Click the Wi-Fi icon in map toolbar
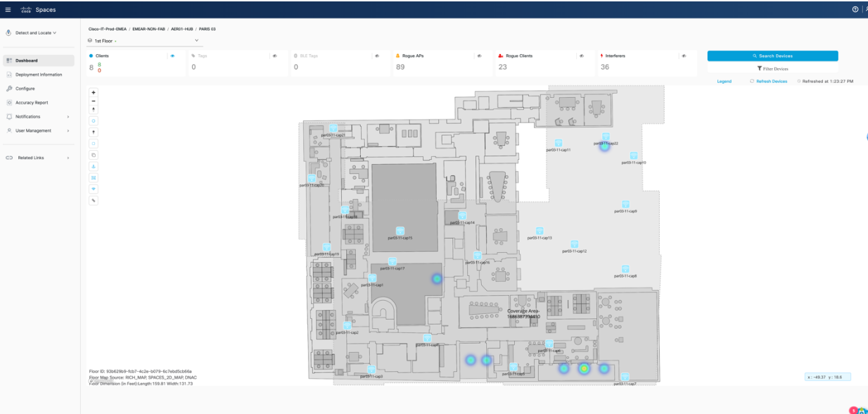Image resolution: width=868 pixels, height=414 pixels. [94, 189]
